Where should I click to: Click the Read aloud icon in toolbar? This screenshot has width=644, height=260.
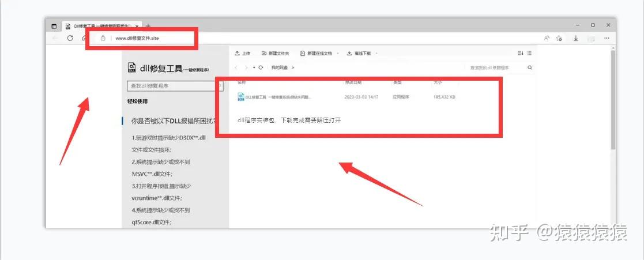click(547, 38)
